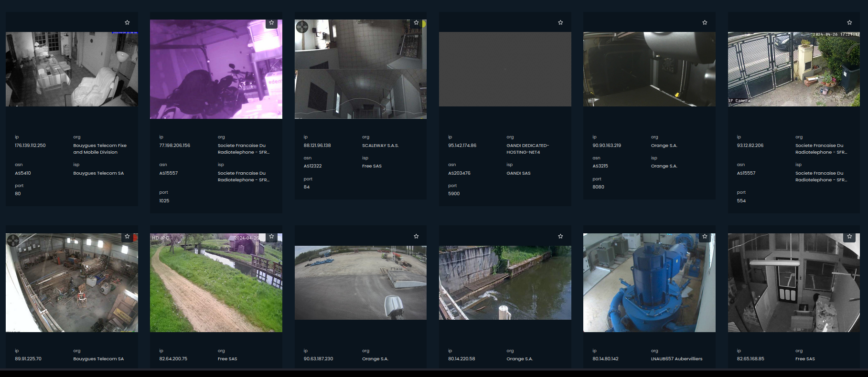The image size is (868, 377).
Task: Click the IP value 82.65.168.85
Action: pyautogui.click(x=750, y=359)
